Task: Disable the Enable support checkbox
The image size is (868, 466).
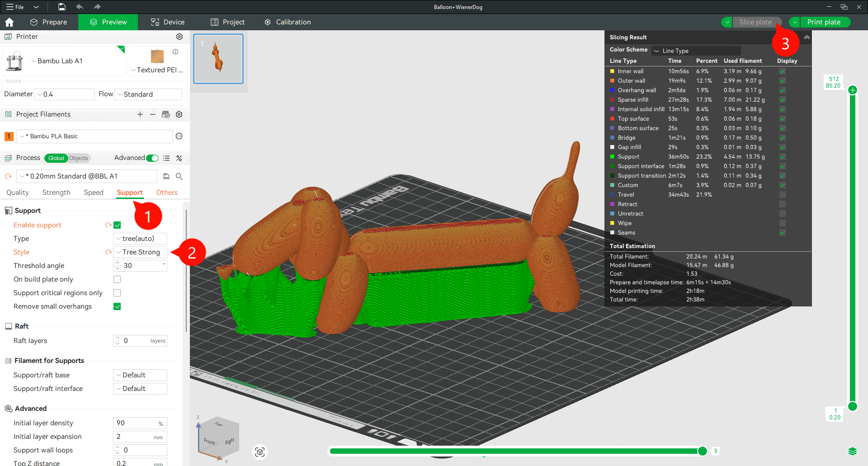Action: coord(117,225)
